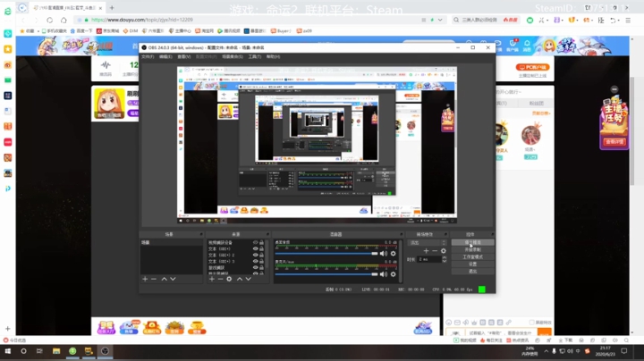The image size is (644, 361).
Task: Expand the address bar dropdown arrow
Action: 440,20
